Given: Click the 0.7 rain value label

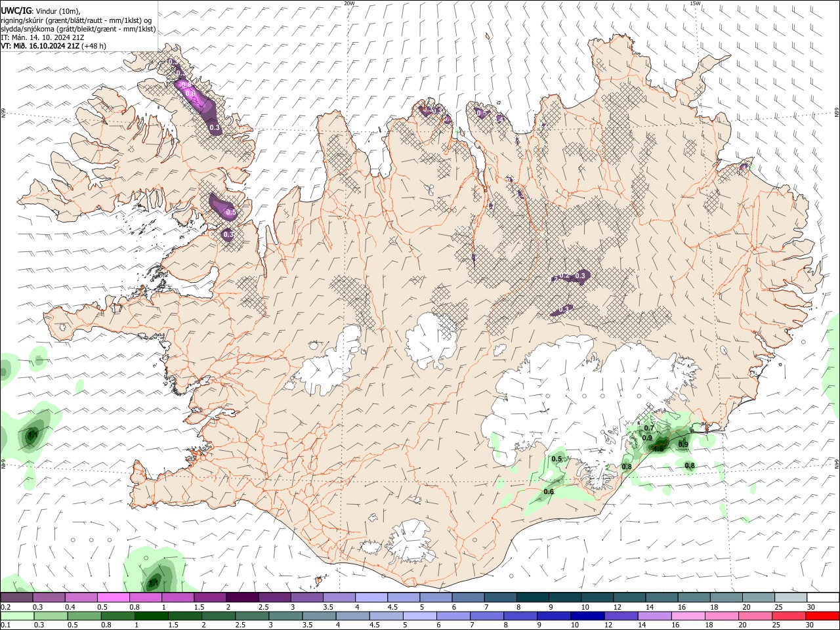Looking at the screenshot, I should 649,428.
